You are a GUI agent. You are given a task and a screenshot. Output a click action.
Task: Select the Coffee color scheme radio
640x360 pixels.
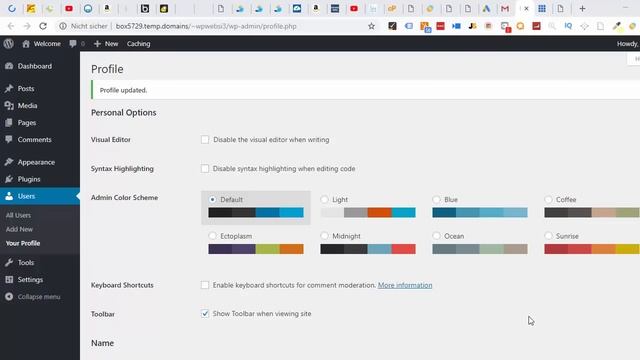[x=548, y=200]
